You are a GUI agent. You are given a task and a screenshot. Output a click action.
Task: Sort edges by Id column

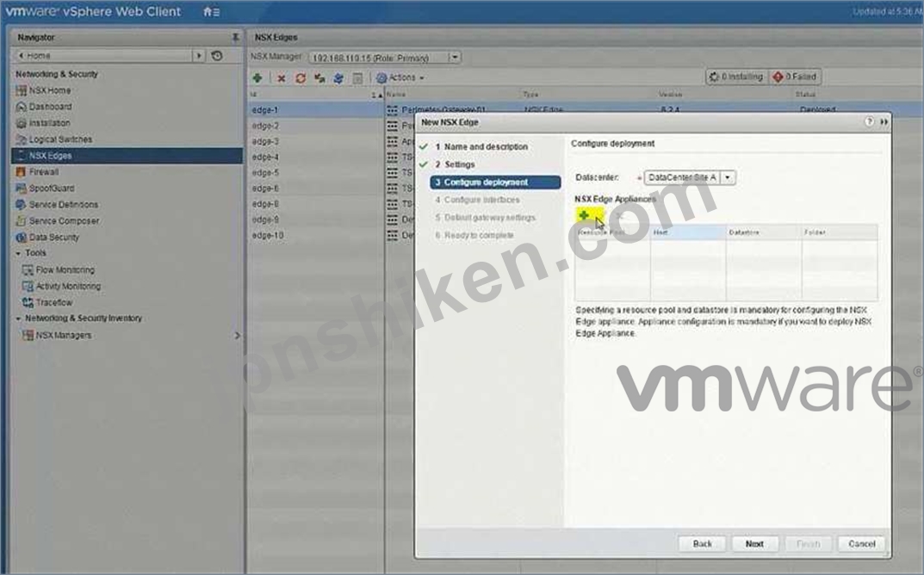[x=315, y=95]
